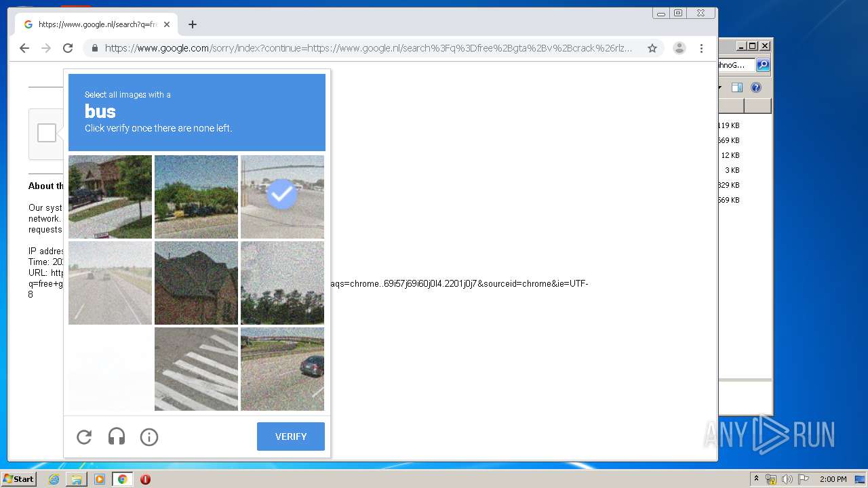The height and width of the screenshot is (488, 868).
Task: Open the network tray icon
Action: (770, 479)
